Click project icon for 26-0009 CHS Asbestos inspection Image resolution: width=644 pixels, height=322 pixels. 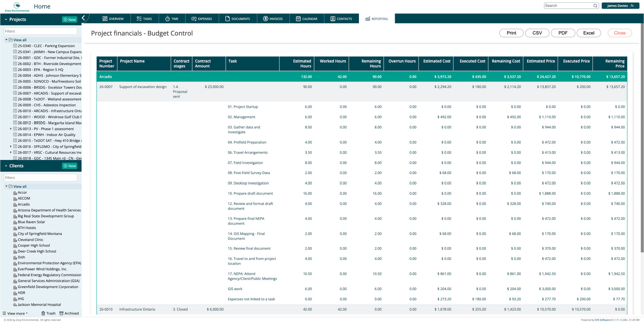15,105
